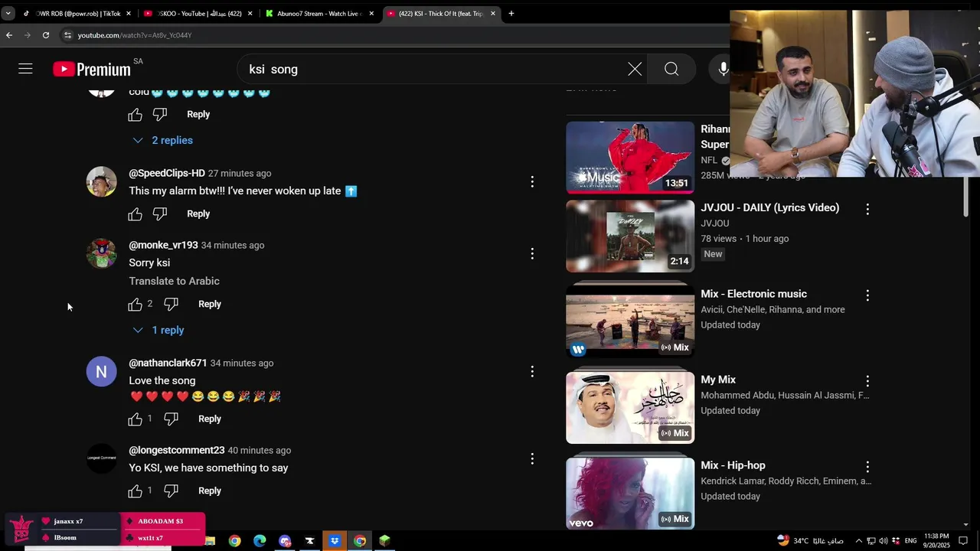Reload the page with the refresh icon
Viewport: 980px width, 551px height.
tap(46, 35)
